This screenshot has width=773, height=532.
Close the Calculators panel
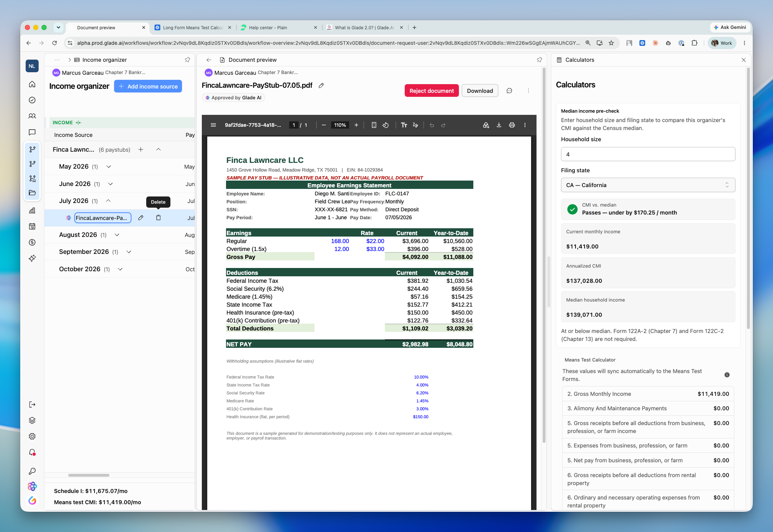point(743,60)
